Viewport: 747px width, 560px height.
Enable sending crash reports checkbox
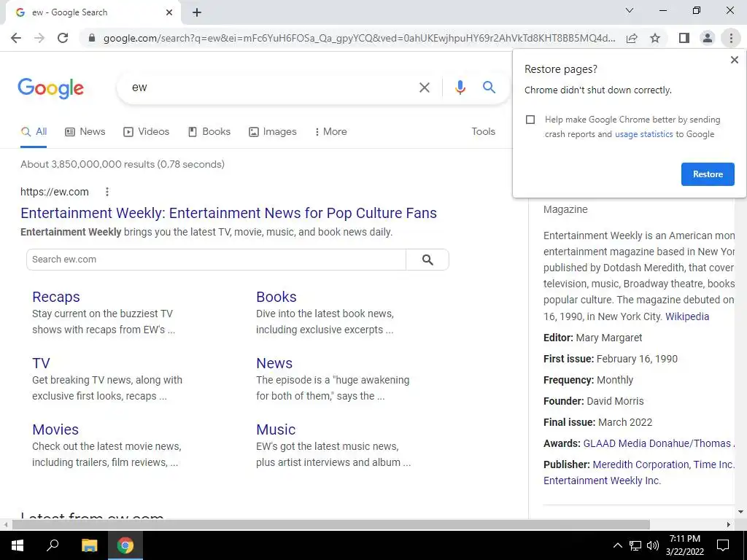tap(530, 120)
